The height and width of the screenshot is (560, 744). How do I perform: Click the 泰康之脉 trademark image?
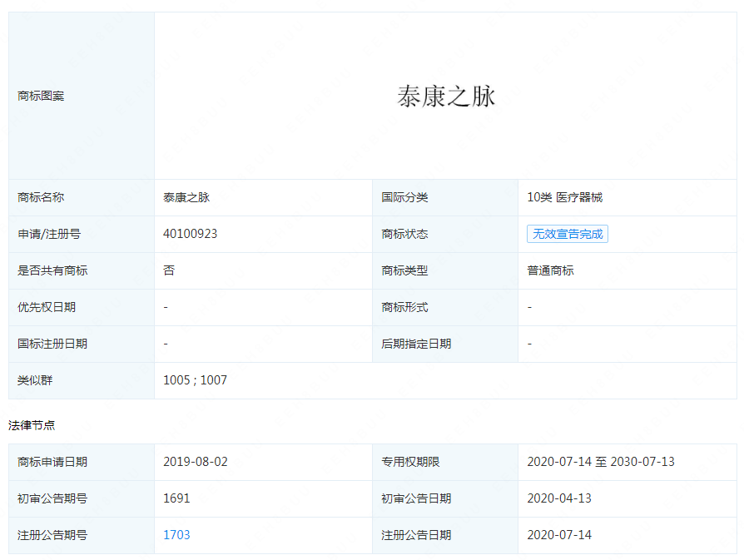446,97
